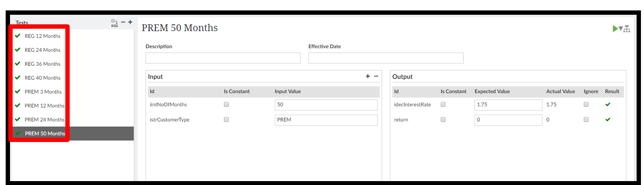Click the Description text field
This screenshot has width=644, height=185.
[223, 58]
